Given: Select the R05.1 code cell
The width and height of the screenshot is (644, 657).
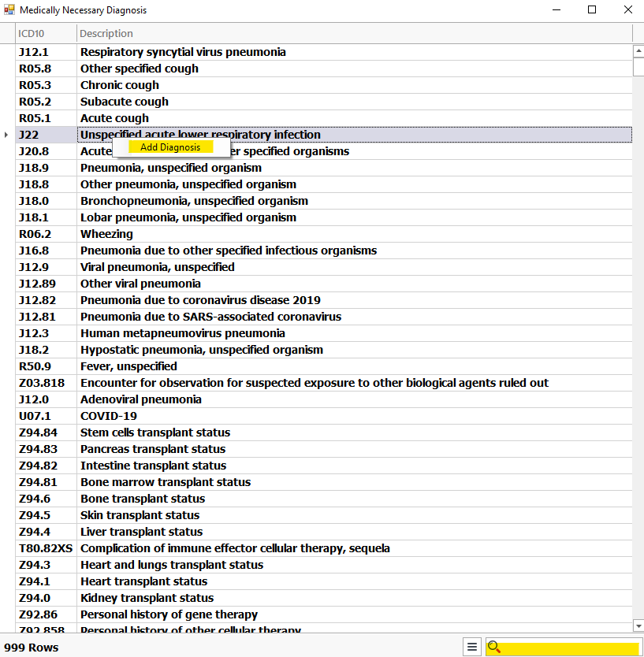Looking at the screenshot, I should pyautogui.click(x=47, y=118).
